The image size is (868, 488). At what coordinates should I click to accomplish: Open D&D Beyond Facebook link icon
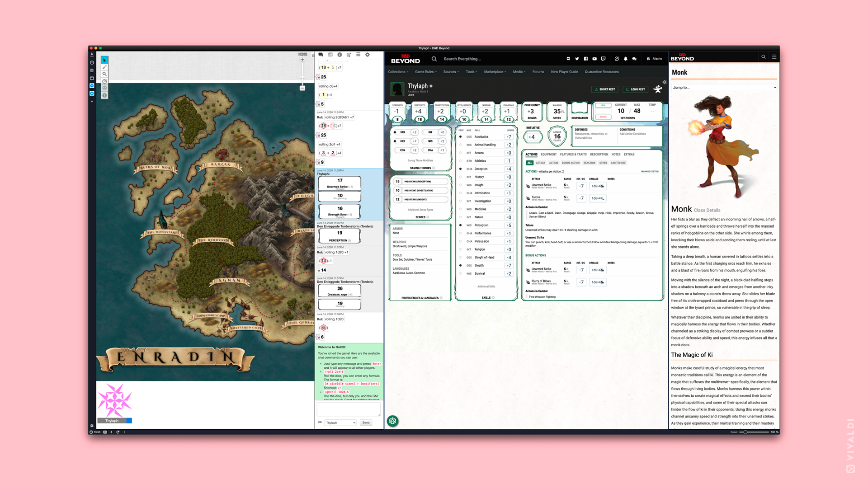coord(586,59)
